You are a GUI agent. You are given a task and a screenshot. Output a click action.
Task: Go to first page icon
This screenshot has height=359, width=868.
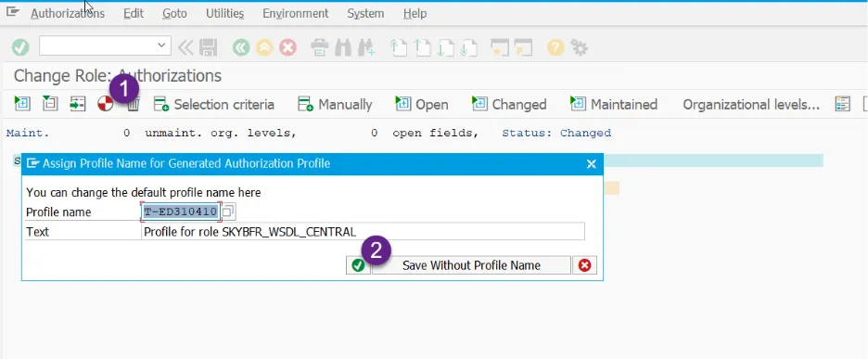[x=398, y=47]
